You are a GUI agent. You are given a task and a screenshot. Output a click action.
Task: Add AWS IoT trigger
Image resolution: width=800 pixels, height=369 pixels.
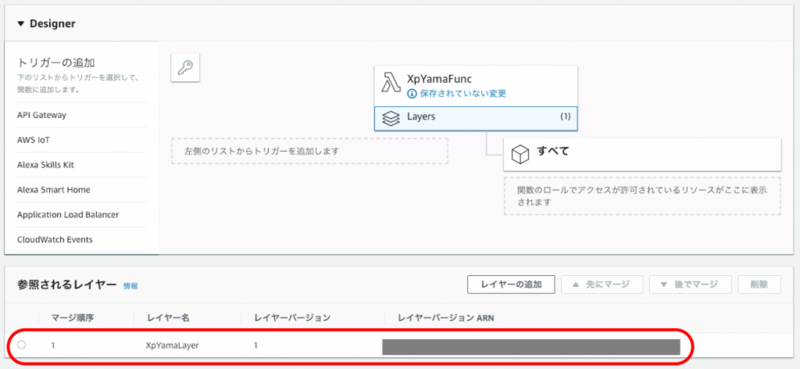[x=34, y=140]
